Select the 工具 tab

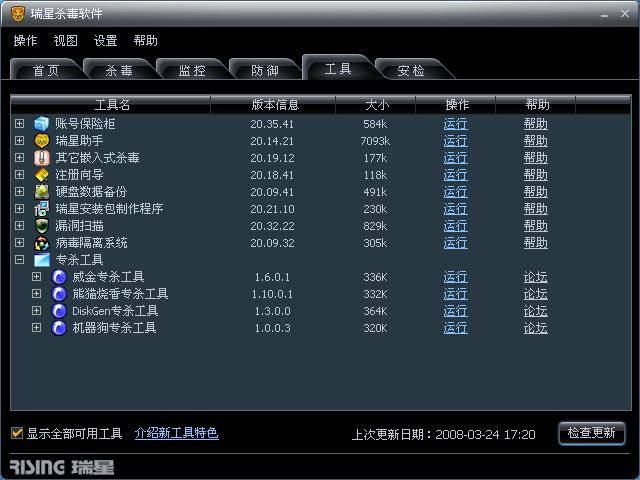338,68
